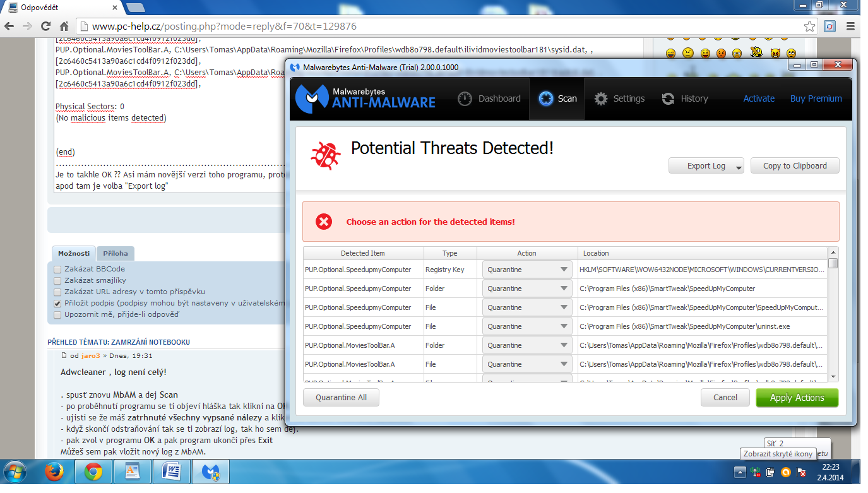Image resolution: width=868 pixels, height=493 pixels.
Task: Click the History refresh-arrows icon
Action: tap(668, 98)
